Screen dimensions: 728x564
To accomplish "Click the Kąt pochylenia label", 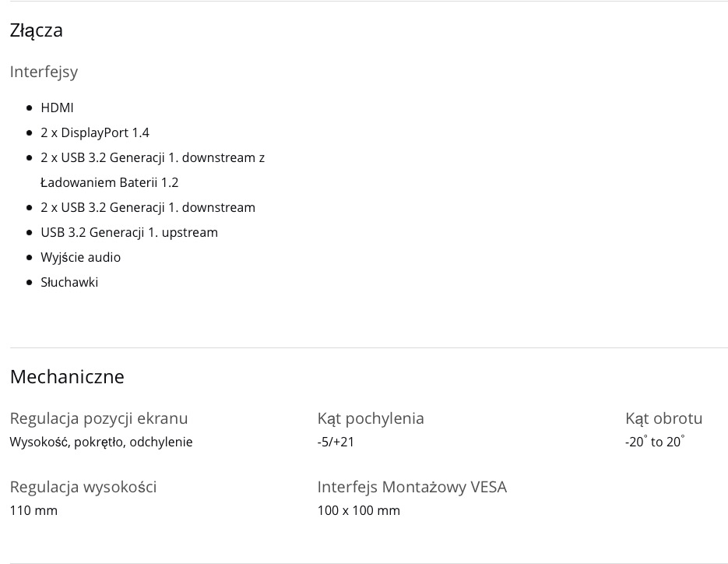I will click(371, 418).
